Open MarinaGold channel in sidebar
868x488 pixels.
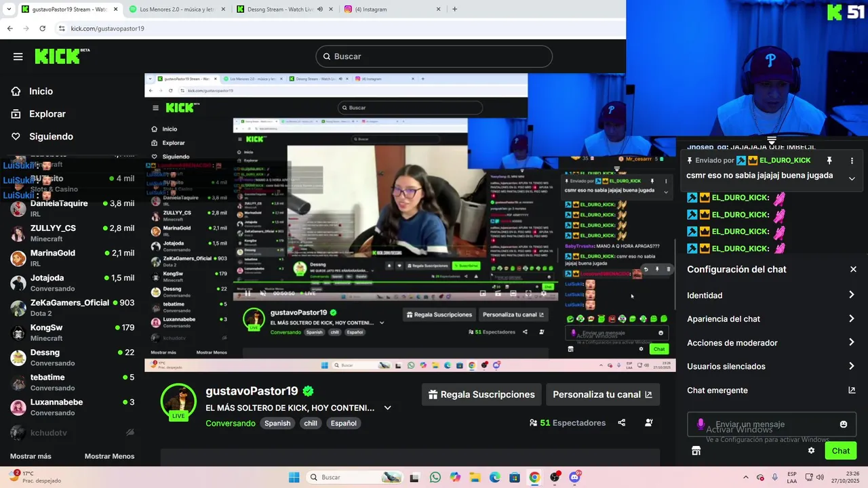pyautogui.click(x=72, y=258)
